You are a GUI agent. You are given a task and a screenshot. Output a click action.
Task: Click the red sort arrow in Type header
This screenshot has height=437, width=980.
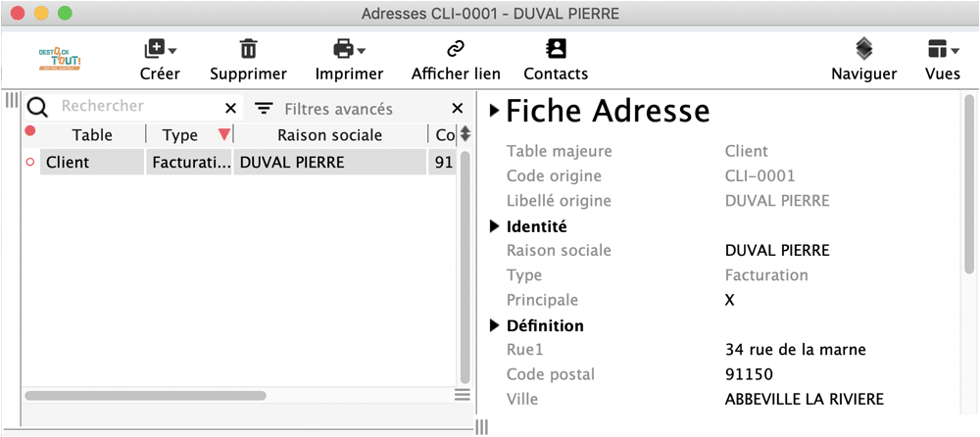pyautogui.click(x=223, y=134)
